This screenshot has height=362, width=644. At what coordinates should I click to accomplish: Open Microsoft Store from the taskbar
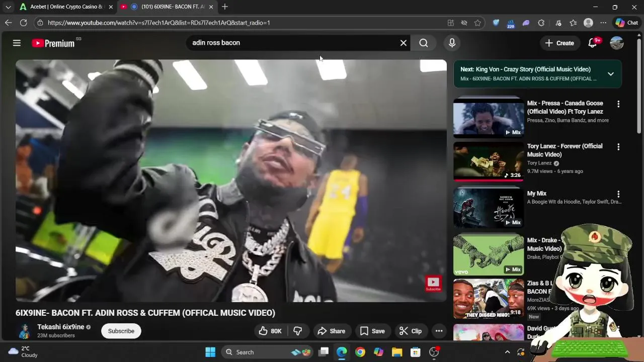click(x=415, y=352)
